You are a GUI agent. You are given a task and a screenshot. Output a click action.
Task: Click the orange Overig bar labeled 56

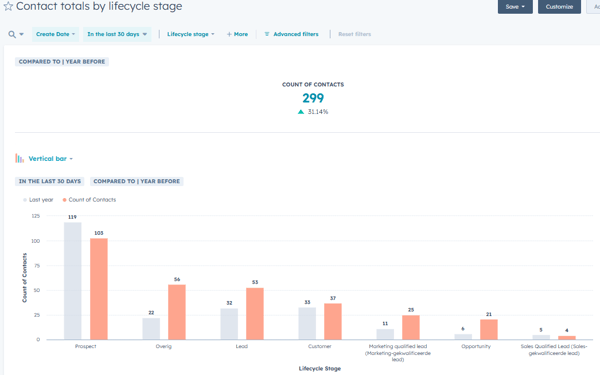click(x=177, y=312)
